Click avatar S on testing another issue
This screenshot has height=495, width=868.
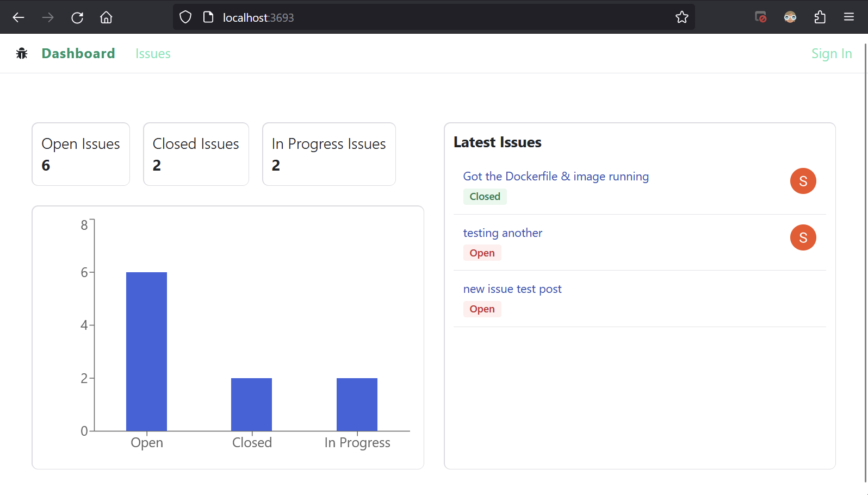pyautogui.click(x=803, y=237)
